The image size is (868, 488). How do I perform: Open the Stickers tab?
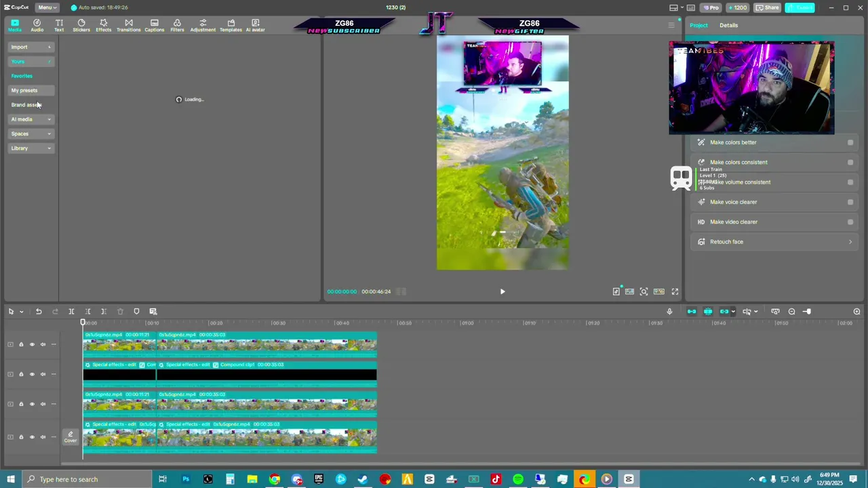pyautogui.click(x=81, y=25)
